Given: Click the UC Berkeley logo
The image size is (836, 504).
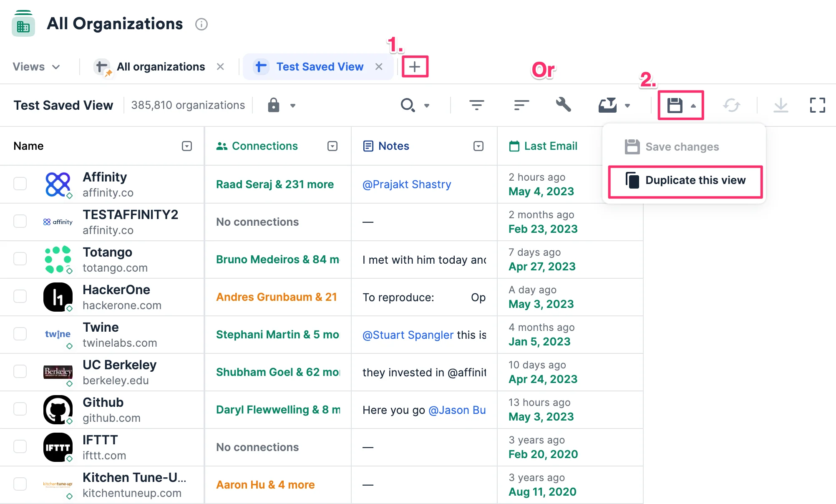Looking at the screenshot, I should point(58,372).
